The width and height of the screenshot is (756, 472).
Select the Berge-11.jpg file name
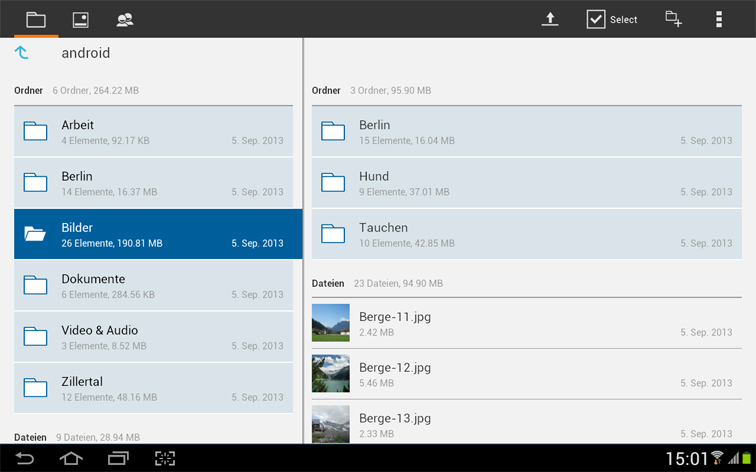pos(395,317)
